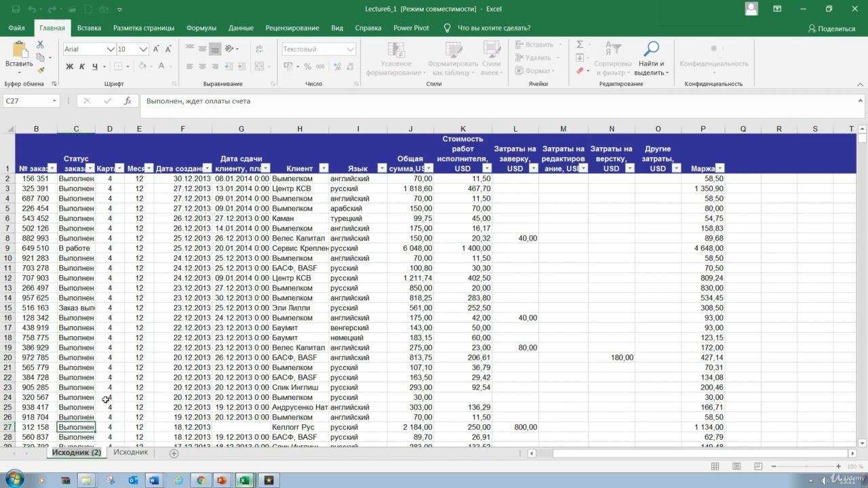This screenshot has height=488, width=868.
Task: Toggle bold (Ж) formatting
Action: point(69,66)
